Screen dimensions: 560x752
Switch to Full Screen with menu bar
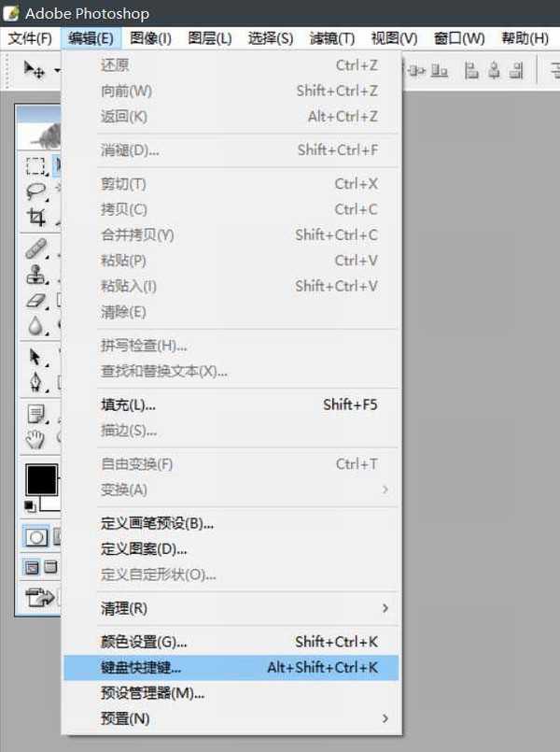[x=50, y=567]
